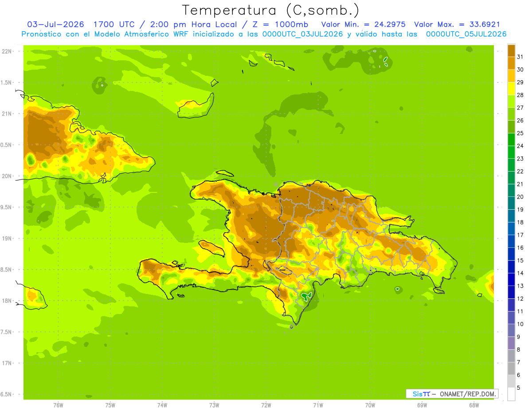Click the legend swatch between 26 and 27
Image resolution: width=532 pixels, height=411 pixels.
click(x=511, y=114)
